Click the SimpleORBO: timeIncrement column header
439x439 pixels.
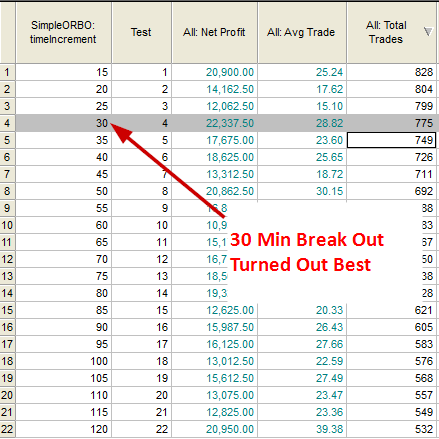pos(63,32)
